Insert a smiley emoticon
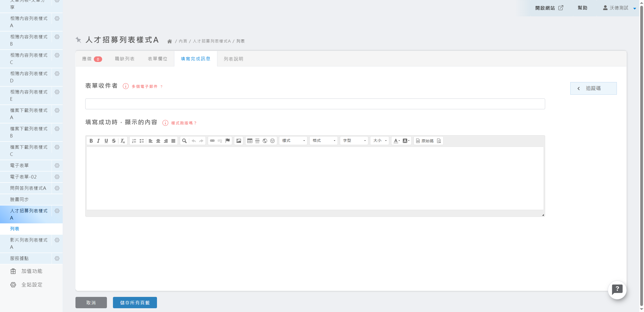The height and width of the screenshot is (312, 644). 272,141
